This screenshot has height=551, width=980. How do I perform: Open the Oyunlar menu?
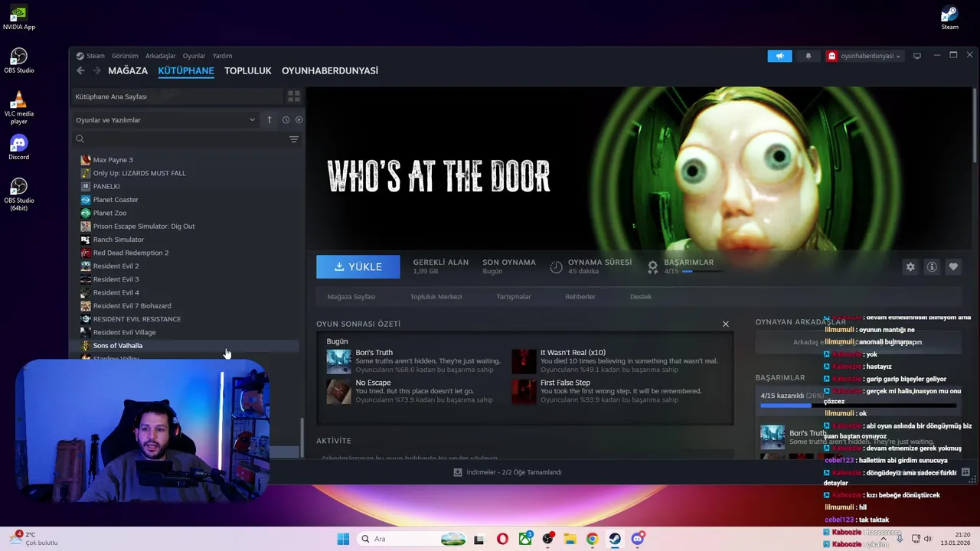pyautogui.click(x=194, y=56)
